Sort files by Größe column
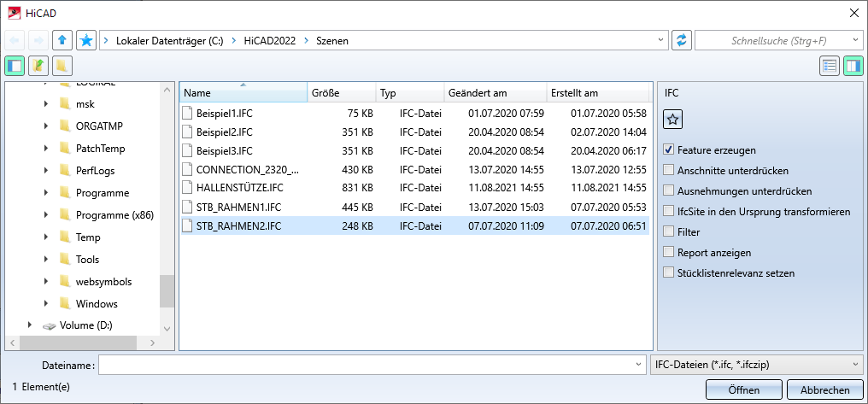This screenshot has height=404, width=868. (x=342, y=93)
